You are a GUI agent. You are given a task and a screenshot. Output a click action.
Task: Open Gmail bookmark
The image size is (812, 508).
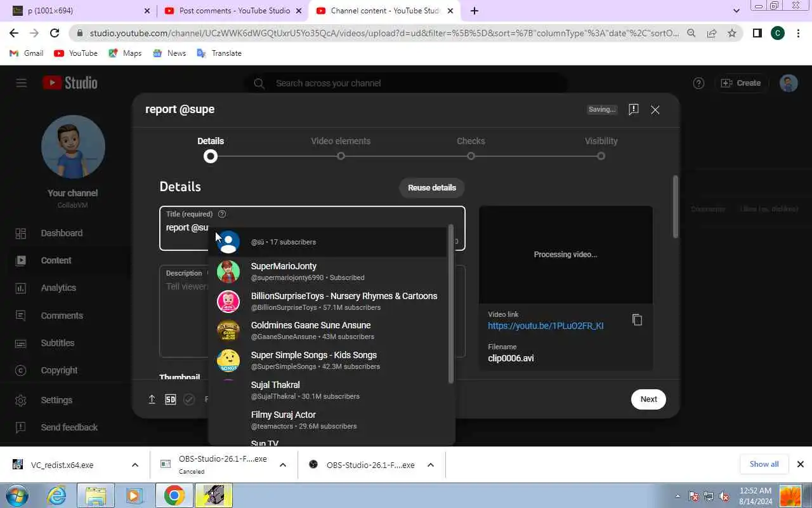[x=27, y=53]
